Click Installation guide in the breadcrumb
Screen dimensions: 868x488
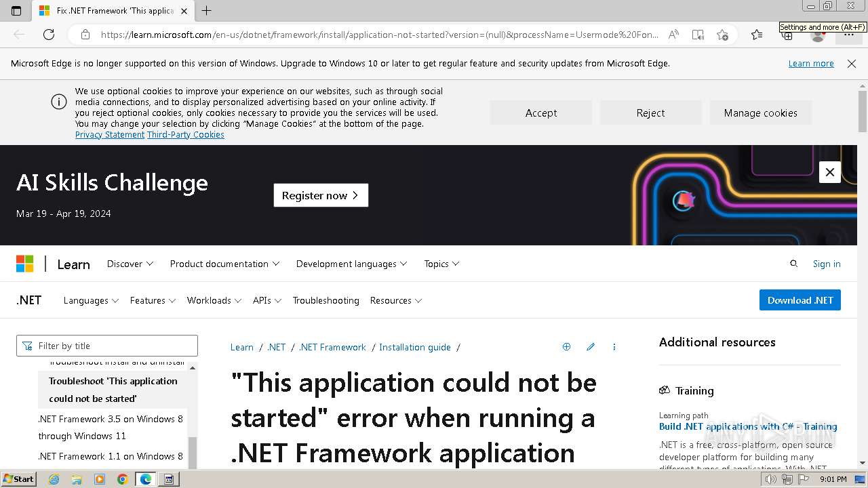point(415,347)
